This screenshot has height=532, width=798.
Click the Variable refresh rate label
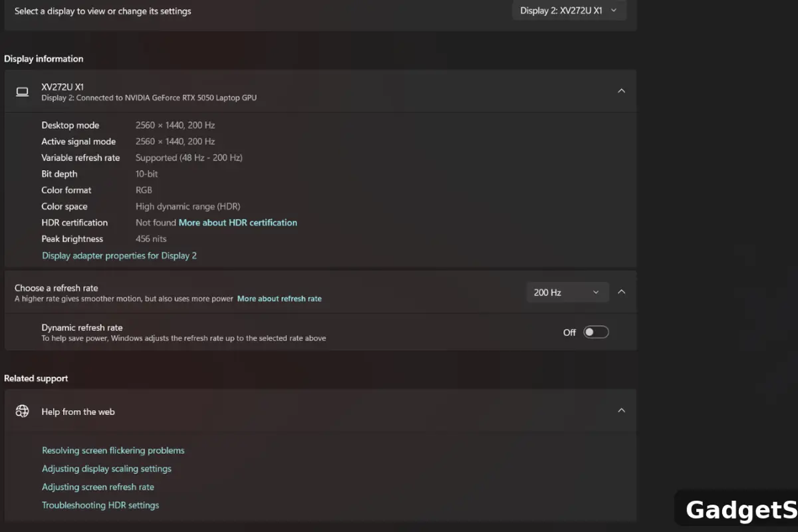pyautogui.click(x=80, y=158)
